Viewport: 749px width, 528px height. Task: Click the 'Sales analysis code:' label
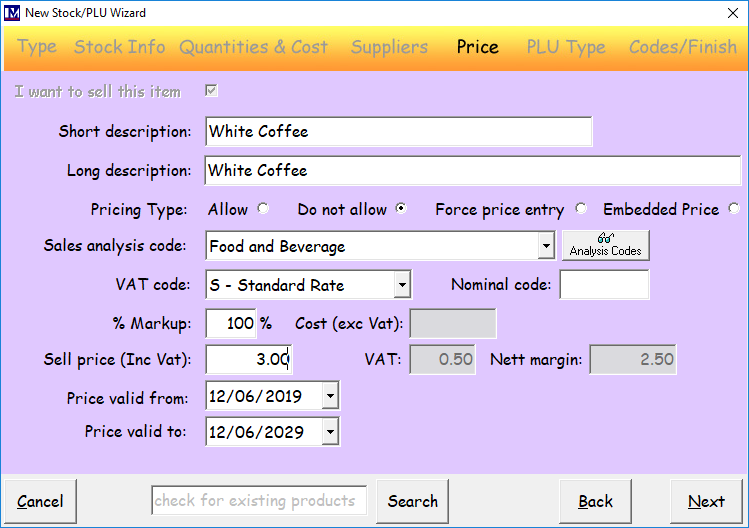115,246
